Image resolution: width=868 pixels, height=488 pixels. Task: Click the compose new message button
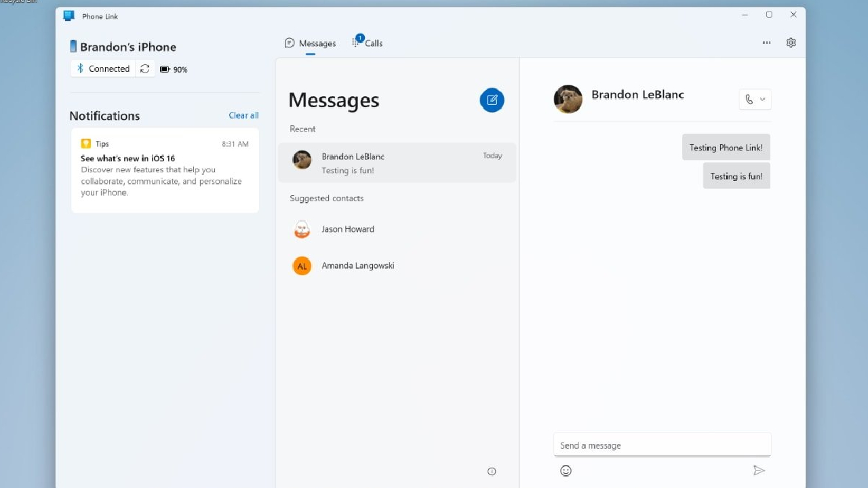(492, 100)
